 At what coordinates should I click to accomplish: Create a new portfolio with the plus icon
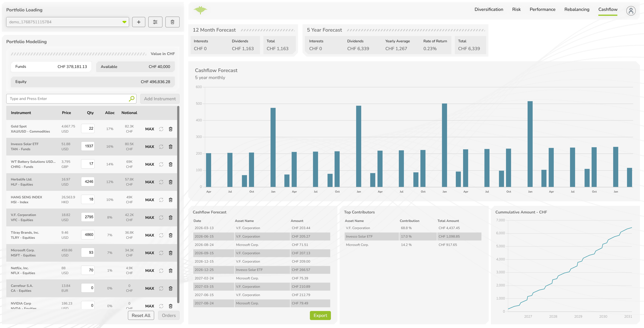[x=138, y=22]
